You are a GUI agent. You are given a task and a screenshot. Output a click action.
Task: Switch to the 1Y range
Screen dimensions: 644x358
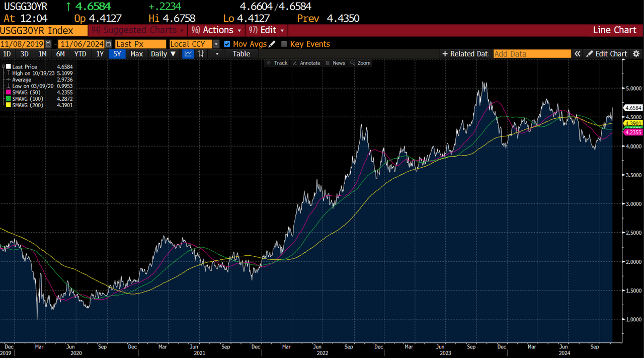point(100,54)
